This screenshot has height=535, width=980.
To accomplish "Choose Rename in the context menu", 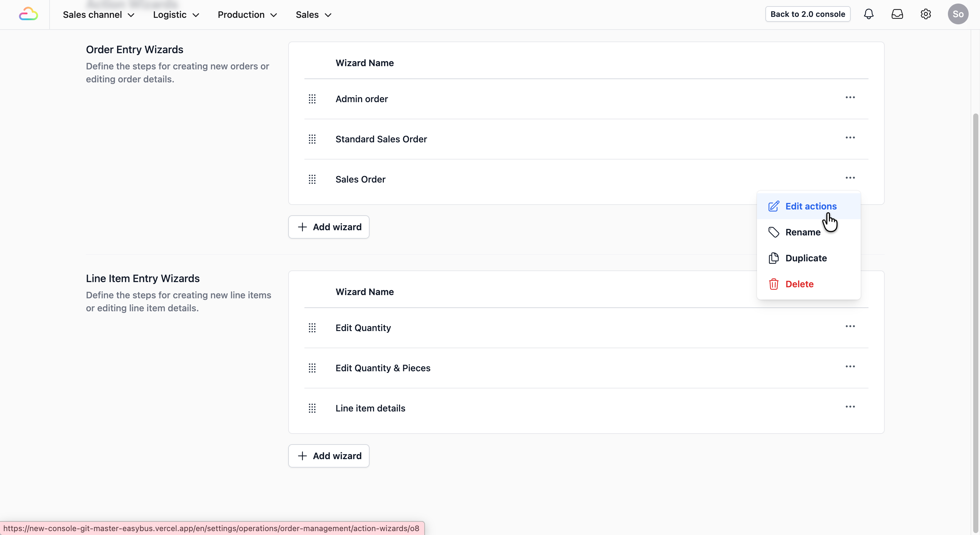I will (803, 232).
